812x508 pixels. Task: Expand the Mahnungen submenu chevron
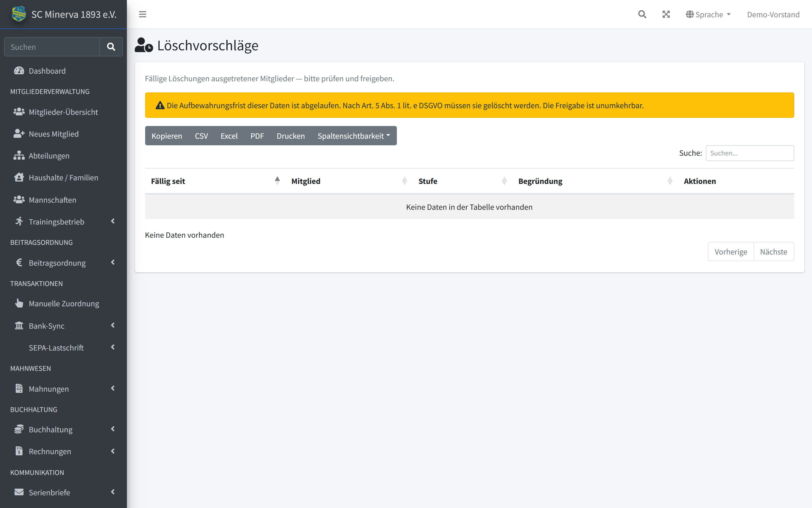coord(113,388)
